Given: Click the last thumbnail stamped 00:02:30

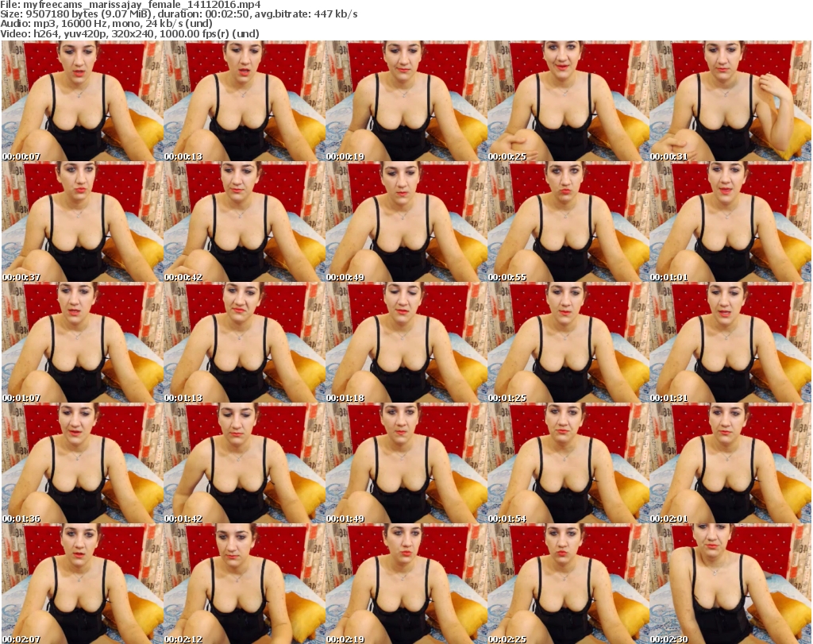Looking at the screenshot, I should (730, 584).
